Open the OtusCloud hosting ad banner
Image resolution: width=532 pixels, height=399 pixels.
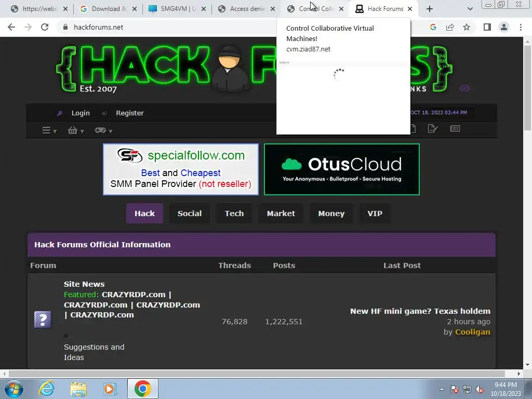coord(342,169)
